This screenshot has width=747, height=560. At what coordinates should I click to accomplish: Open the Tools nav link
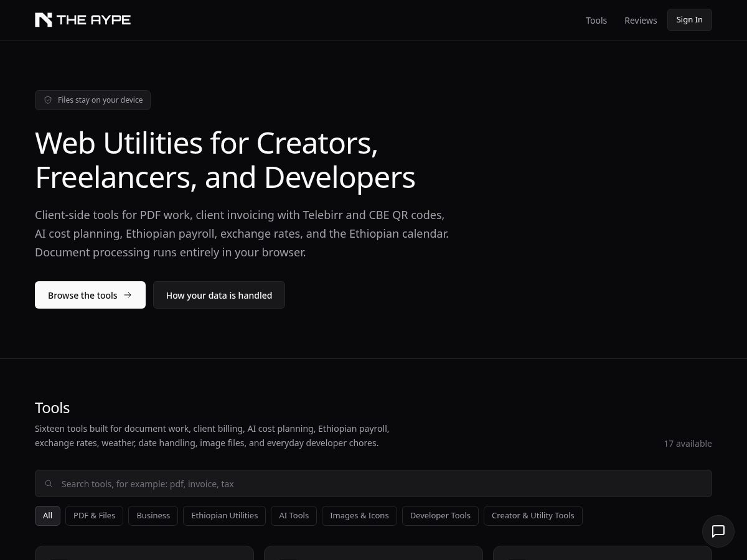[596, 20]
